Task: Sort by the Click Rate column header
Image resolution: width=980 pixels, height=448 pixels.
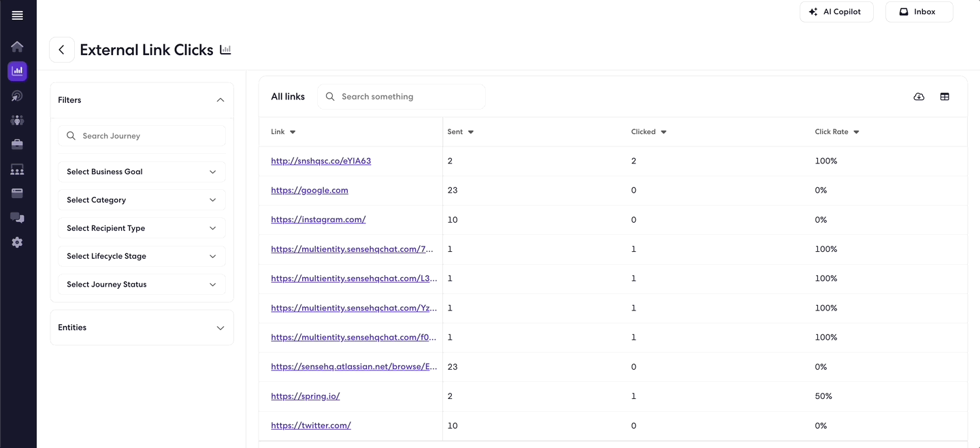Action: 837,132
